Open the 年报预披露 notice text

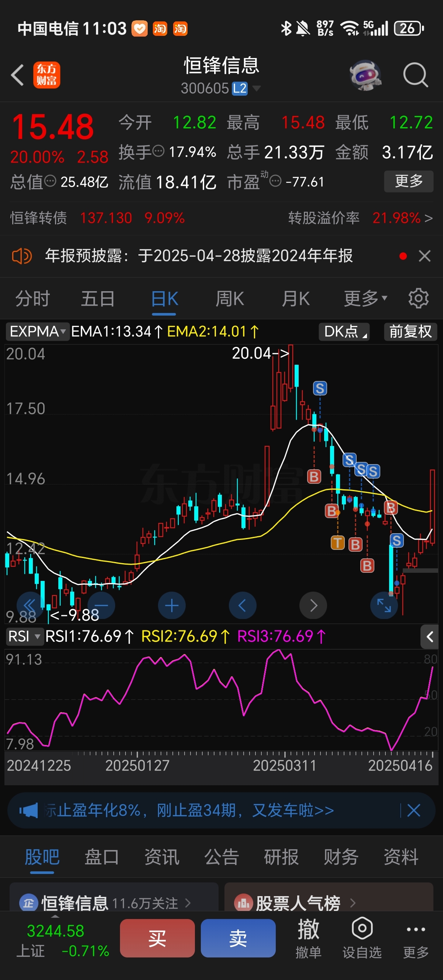[x=199, y=256]
